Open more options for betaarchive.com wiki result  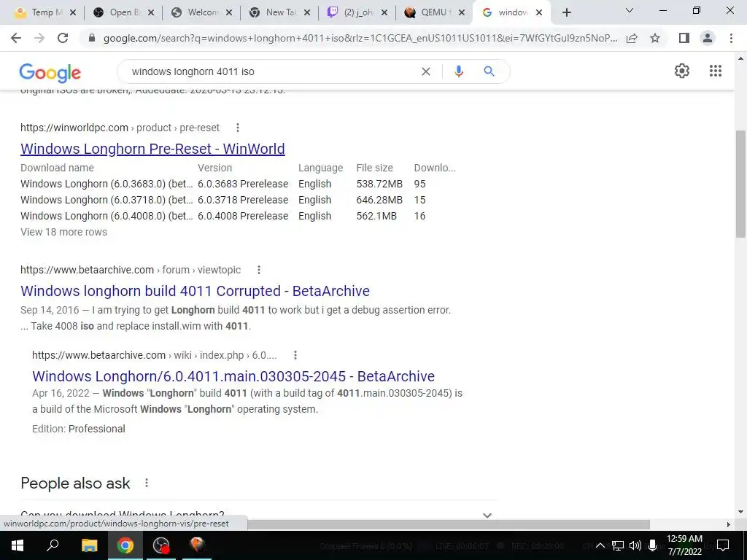(x=295, y=355)
